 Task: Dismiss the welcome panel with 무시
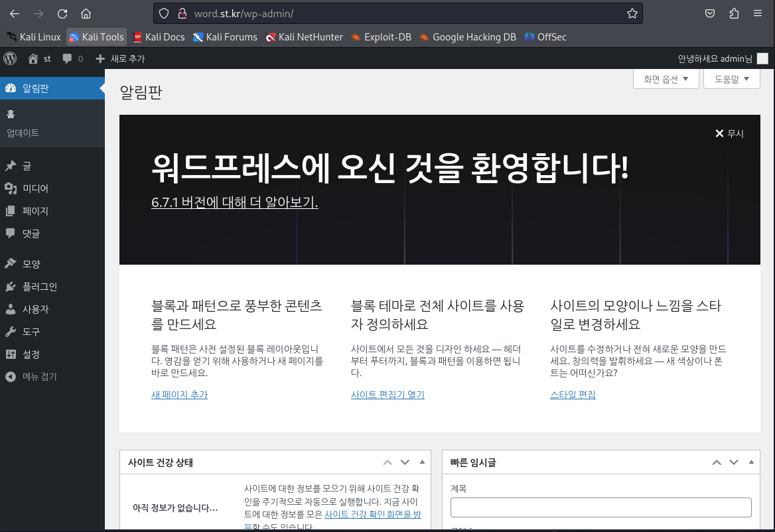point(729,133)
